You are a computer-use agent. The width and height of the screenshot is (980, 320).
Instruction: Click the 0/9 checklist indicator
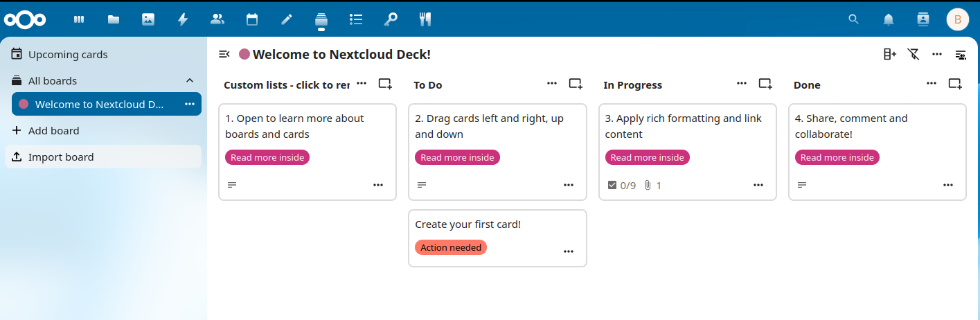[621, 185]
